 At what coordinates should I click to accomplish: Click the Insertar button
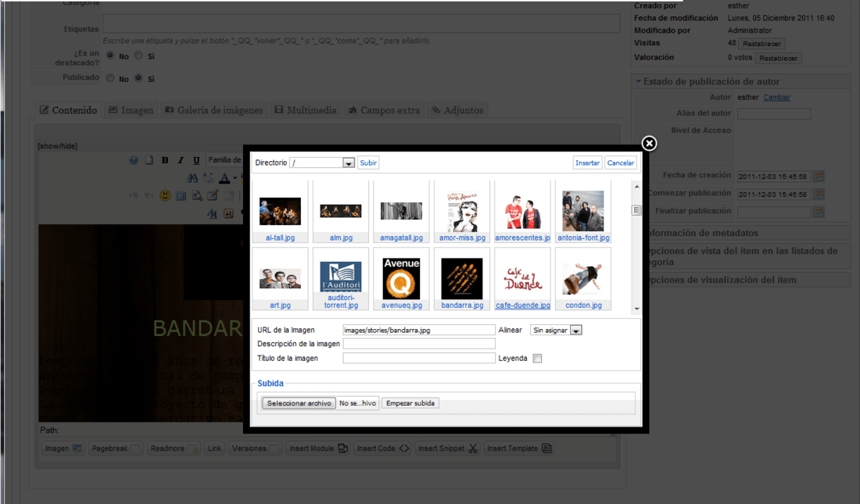point(587,163)
